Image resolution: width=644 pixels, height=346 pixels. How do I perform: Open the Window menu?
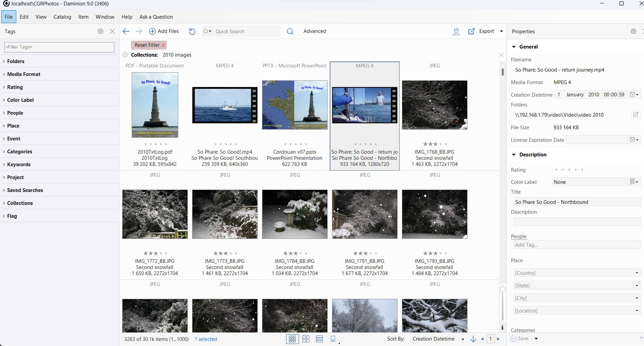point(105,17)
